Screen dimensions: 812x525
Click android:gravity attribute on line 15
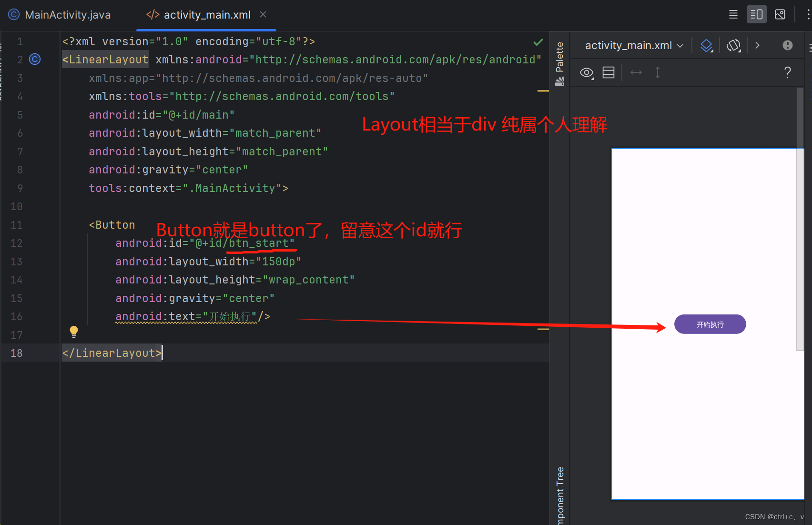tap(195, 298)
